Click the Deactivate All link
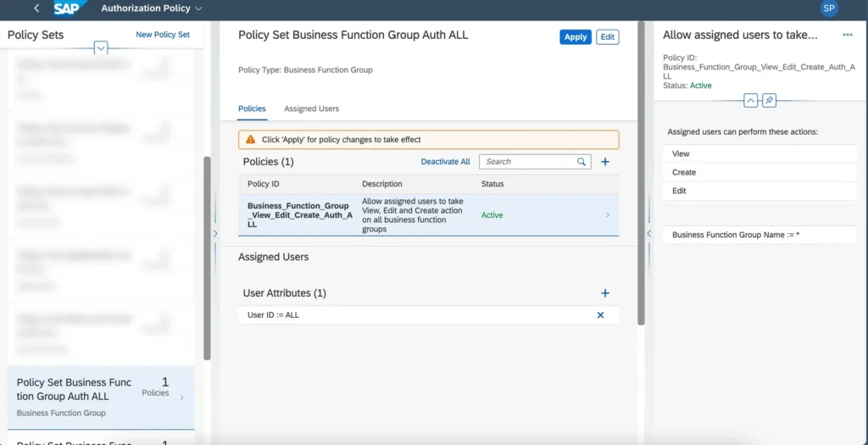The image size is (868, 445). (445, 162)
